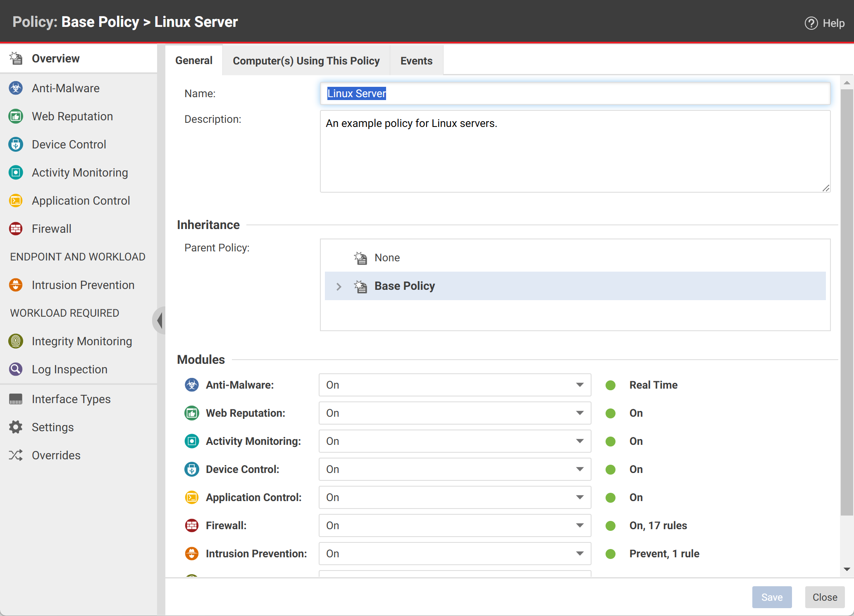Open the Application Control state dropdown
854x616 pixels.
tap(455, 497)
